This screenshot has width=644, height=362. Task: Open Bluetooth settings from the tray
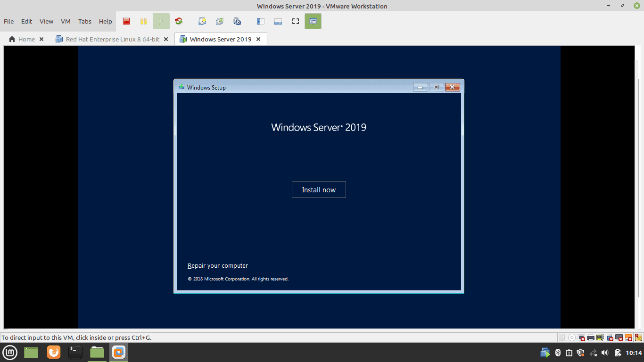point(558,353)
